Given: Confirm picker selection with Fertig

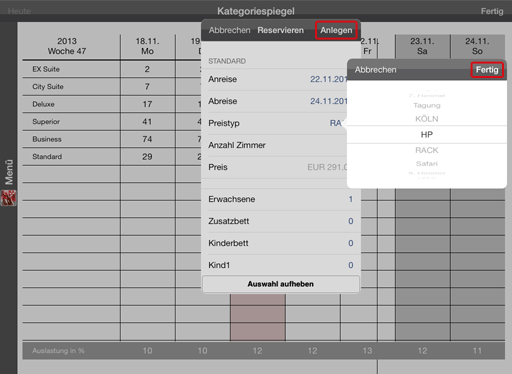Looking at the screenshot, I should (487, 70).
